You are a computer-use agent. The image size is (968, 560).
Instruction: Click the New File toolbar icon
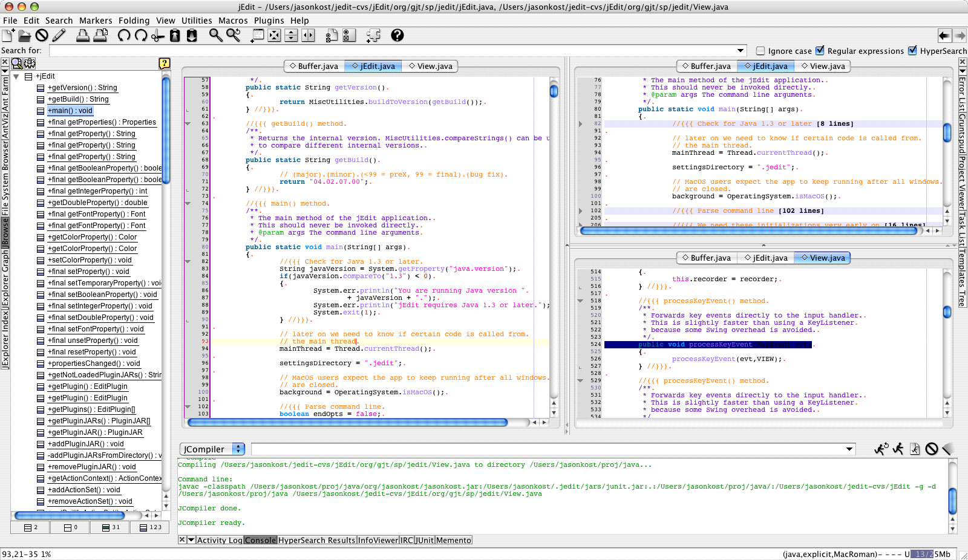(x=8, y=36)
